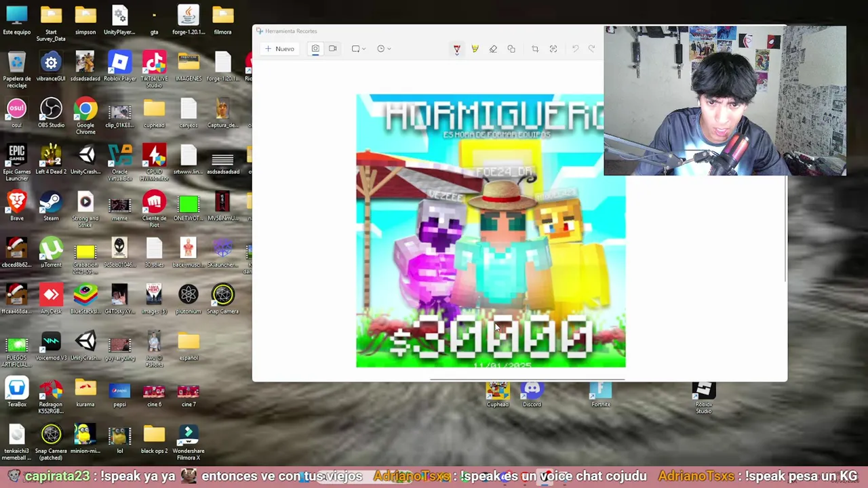
Task: Launch Wondershare Filmora X
Action: 189,441
